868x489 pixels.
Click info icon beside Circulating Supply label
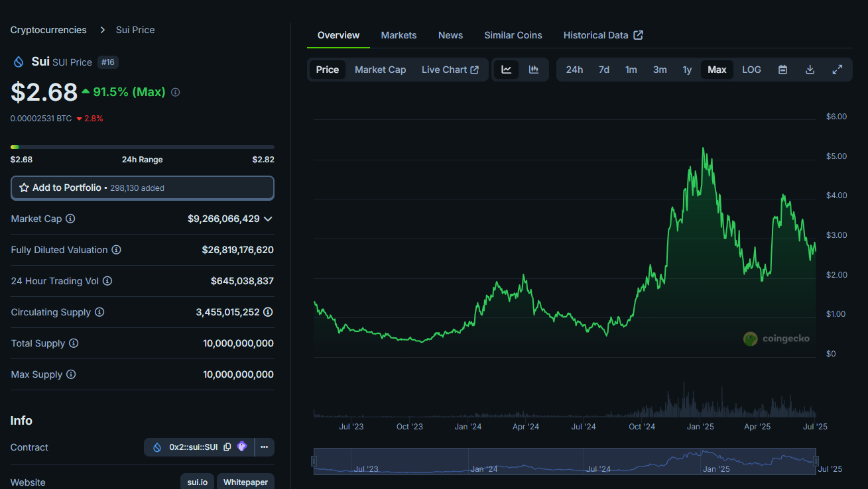coord(99,312)
